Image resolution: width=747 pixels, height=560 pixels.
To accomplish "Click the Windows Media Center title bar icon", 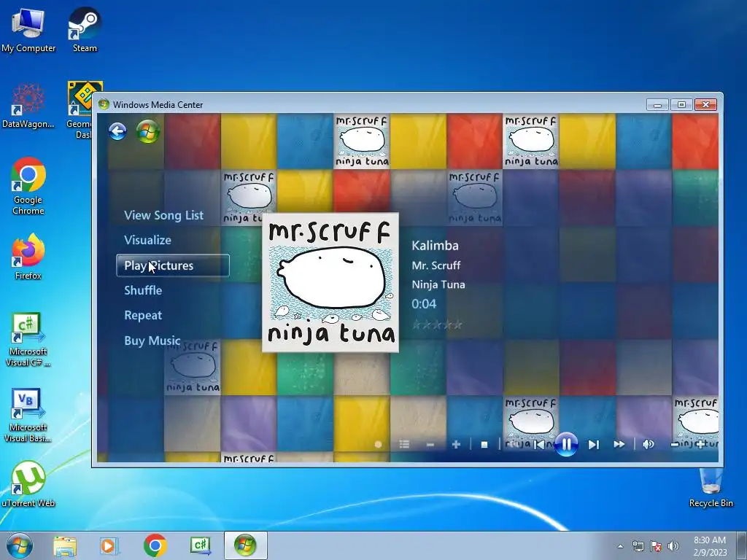I will click(x=104, y=104).
